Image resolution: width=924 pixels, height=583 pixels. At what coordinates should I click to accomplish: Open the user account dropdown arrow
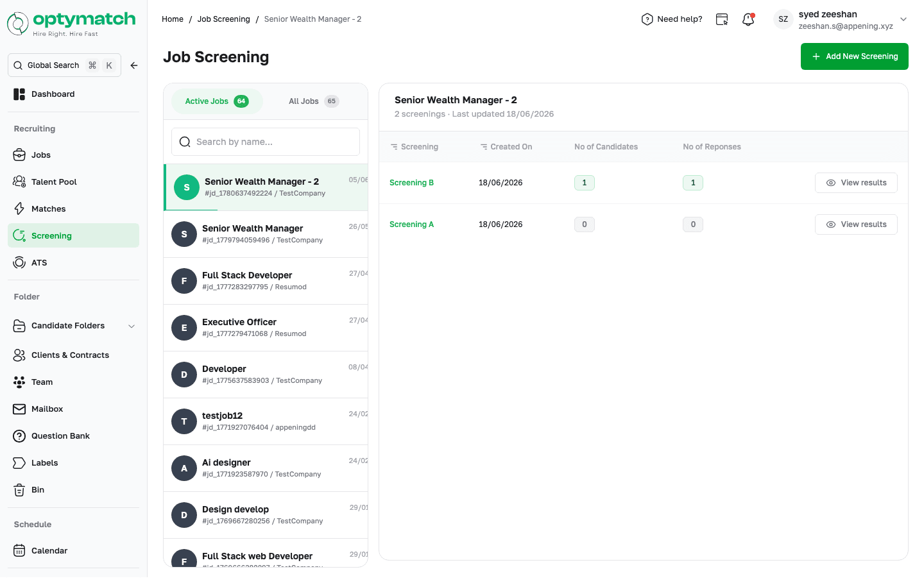click(x=903, y=19)
